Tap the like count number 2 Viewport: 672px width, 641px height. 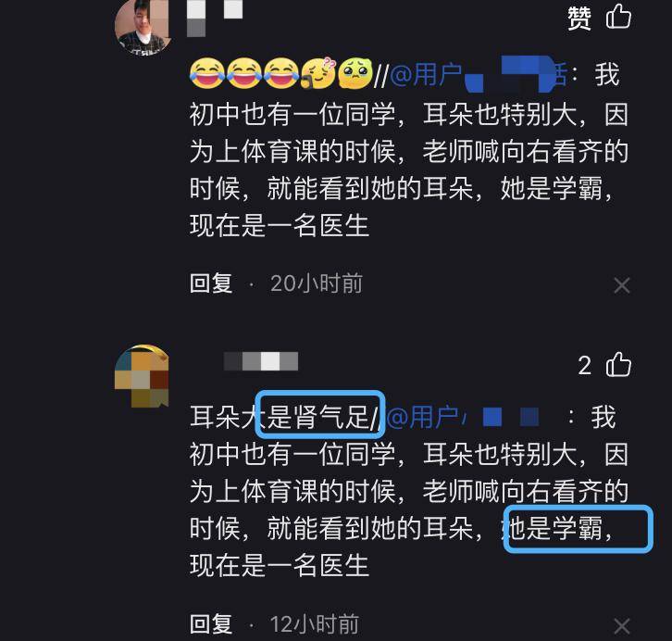pos(585,366)
